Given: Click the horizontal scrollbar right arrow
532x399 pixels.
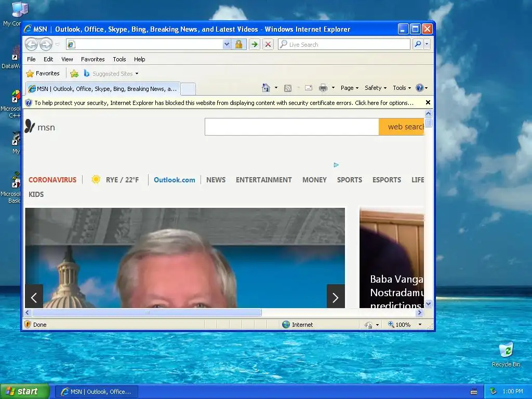Looking at the screenshot, I should pos(420,312).
